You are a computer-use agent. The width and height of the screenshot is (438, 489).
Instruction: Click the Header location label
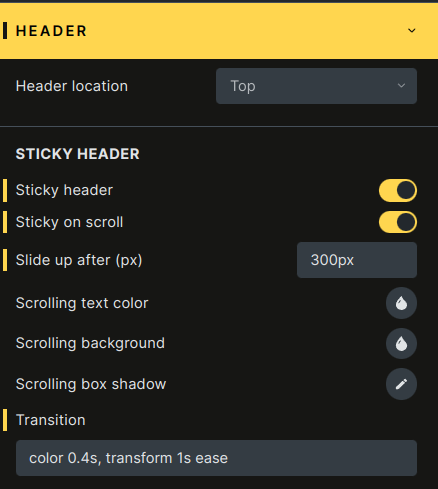point(72,86)
